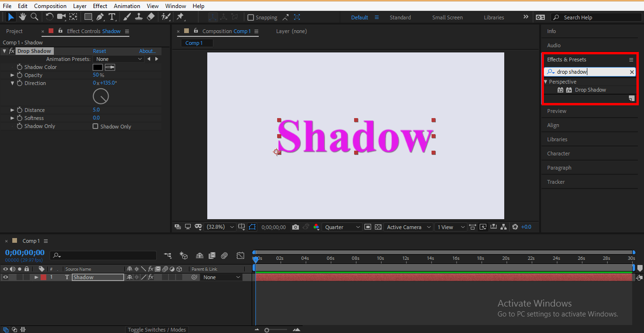This screenshot has width=644, height=333.
Task: Take a snapshot of the composition
Action: pyautogui.click(x=295, y=227)
